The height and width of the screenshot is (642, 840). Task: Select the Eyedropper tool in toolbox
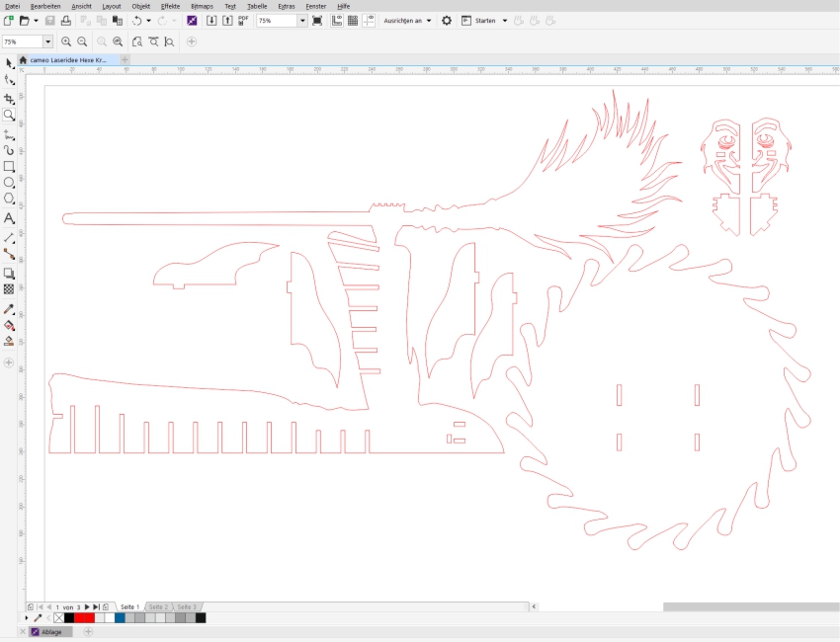[9, 308]
